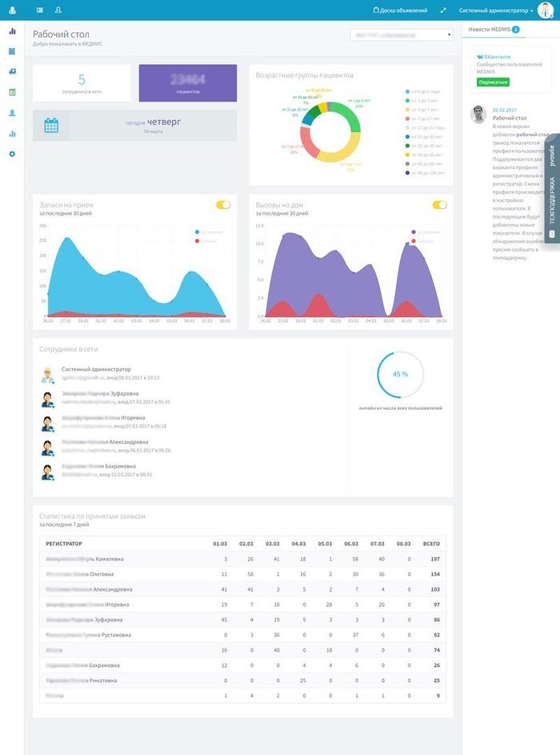Select the Рустамовна registrar table row
The image size is (560, 755).
(243, 635)
